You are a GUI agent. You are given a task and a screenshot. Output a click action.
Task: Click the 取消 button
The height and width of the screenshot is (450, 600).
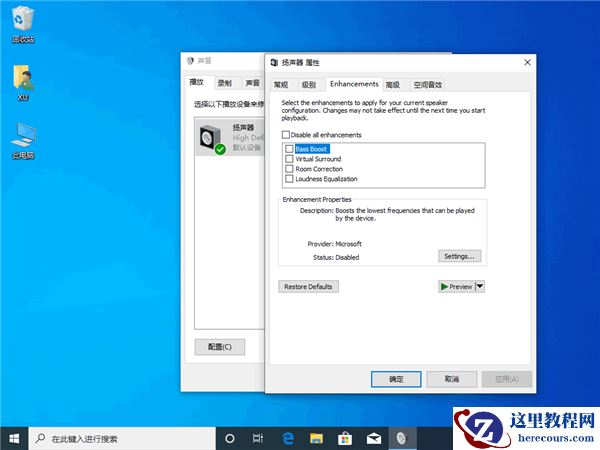pyautogui.click(x=452, y=379)
